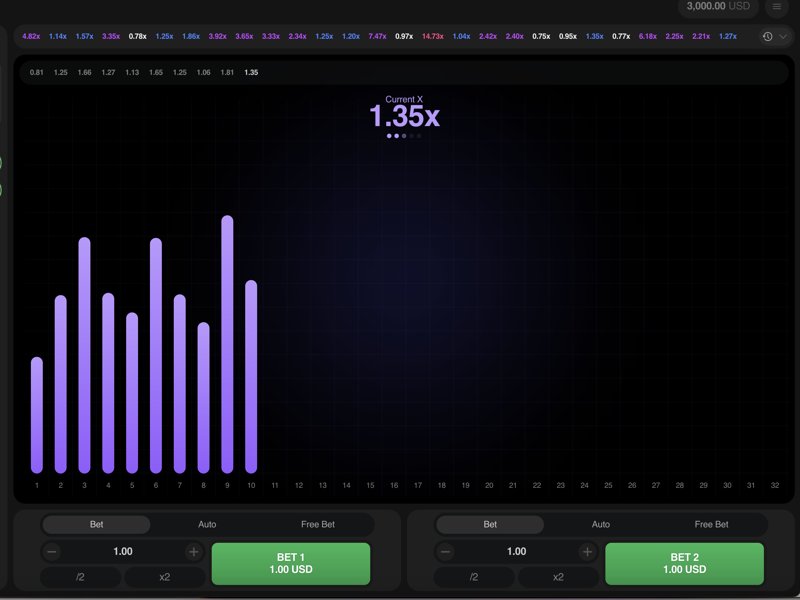This screenshot has height=600, width=800.
Task: Click the 3,000.00 USD balance display
Action: (718, 6)
